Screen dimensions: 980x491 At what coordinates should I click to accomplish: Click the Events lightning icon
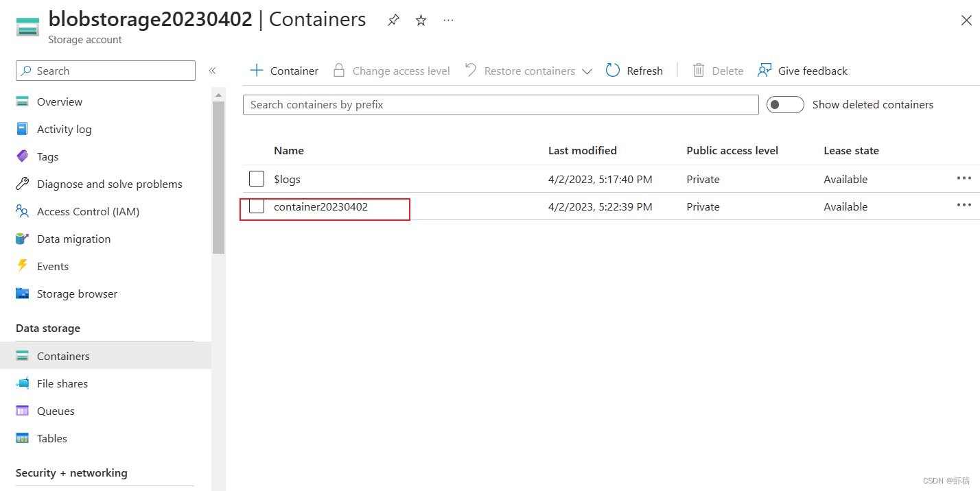tap(23, 266)
